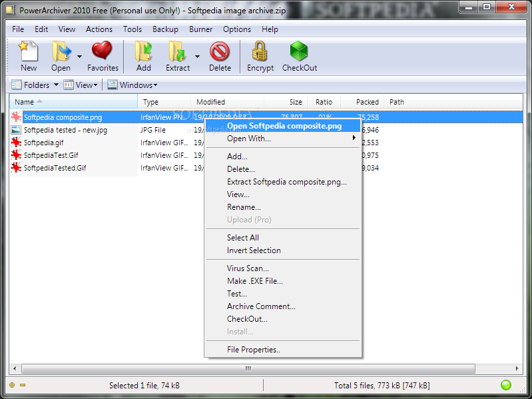Screen dimensions: 532x399
Task: Expand the Extract button dropdown arrow
Action: [197, 57]
